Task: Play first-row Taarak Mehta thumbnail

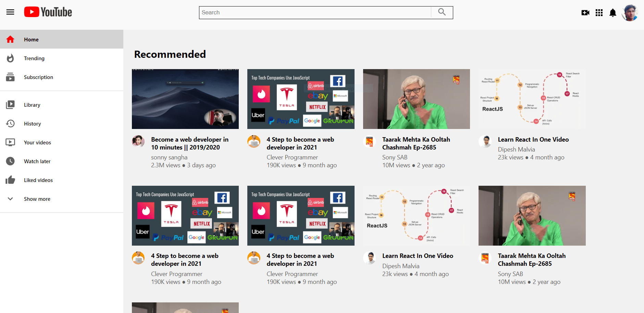Action: tap(417, 99)
